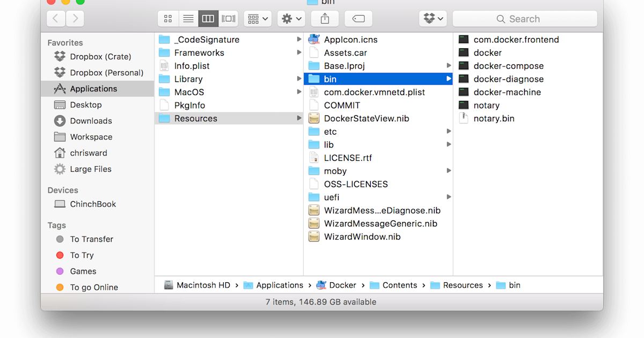This screenshot has height=338, width=644.
Task: Select com.docker.vmnetd.plist file
Action: (x=378, y=92)
